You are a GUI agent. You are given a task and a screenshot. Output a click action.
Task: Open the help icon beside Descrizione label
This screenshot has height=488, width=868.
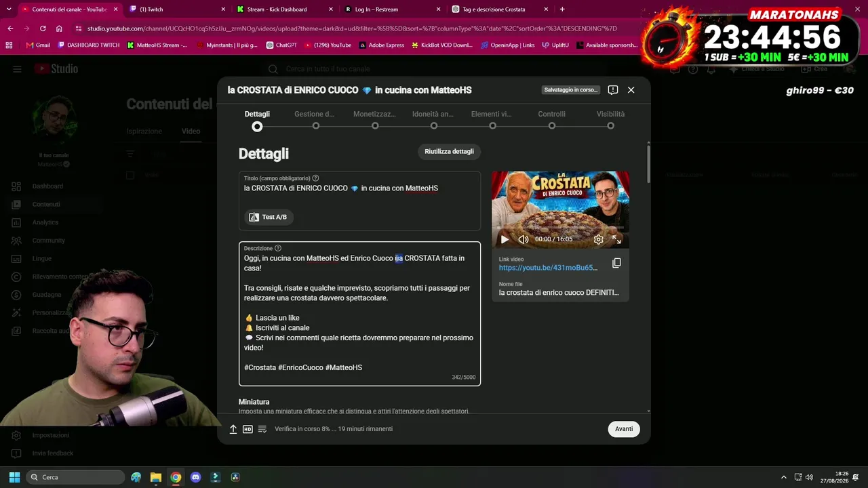278,249
